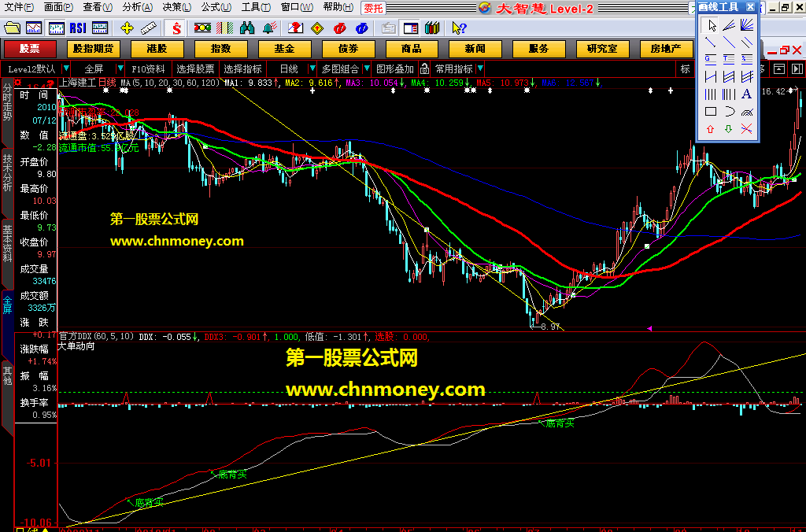Click the red X delete lines tool
Image resolution: width=806 pixels, height=532 pixels.
click(747, 129)
